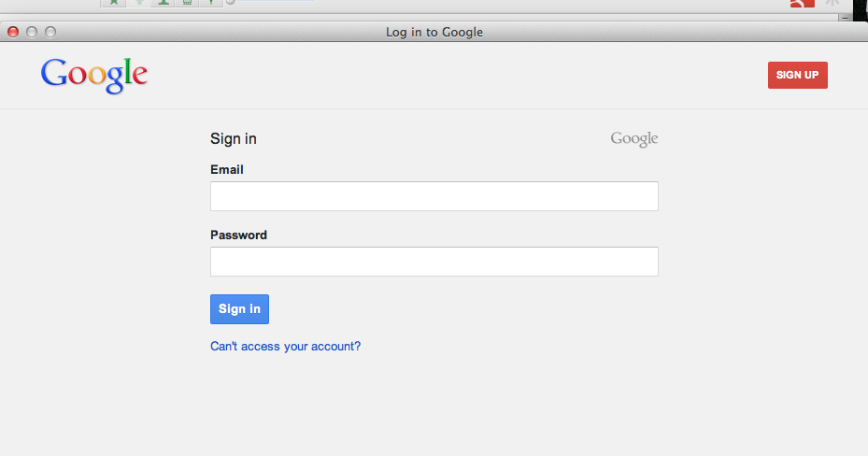
Task: Open the Can't access your account link
Action: (x=286, y=347)
